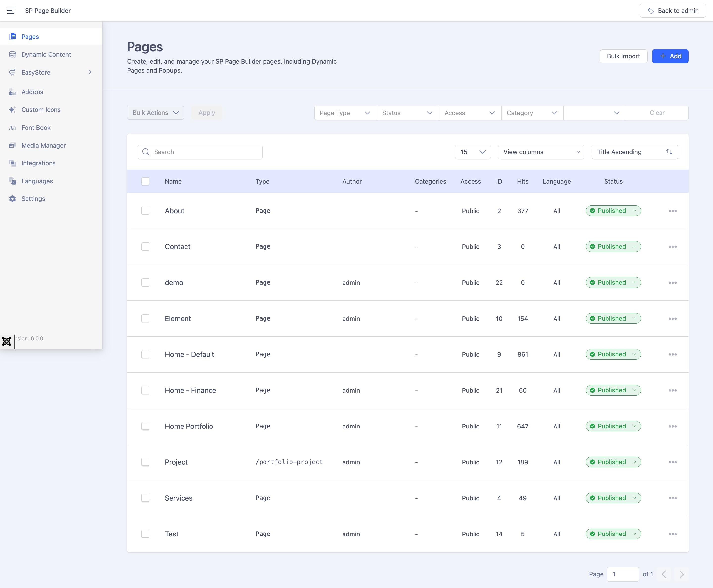Open the Bulk Actions dropdown
The height and width of the screenshot is (588, 713).
(x=156, y=113)
